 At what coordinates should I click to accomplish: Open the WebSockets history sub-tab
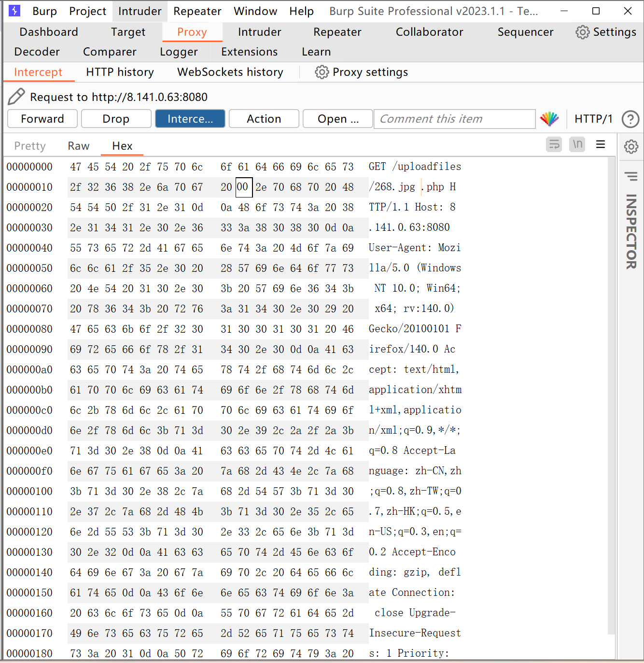[230, 72]
